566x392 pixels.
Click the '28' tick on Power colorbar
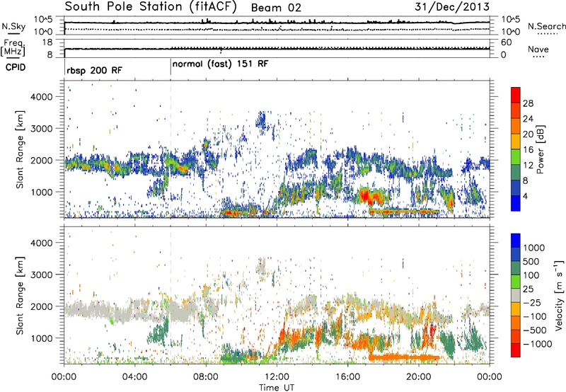pos(528,103)
